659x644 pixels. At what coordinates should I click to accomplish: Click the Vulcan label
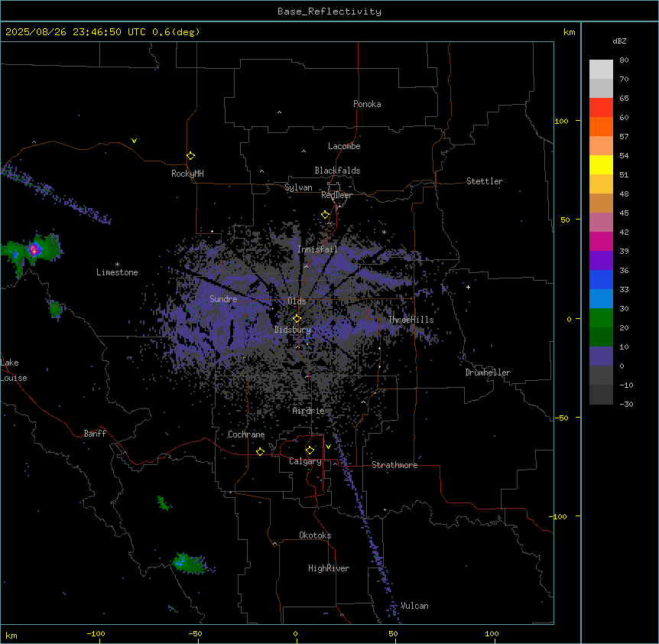pos(414,606)
